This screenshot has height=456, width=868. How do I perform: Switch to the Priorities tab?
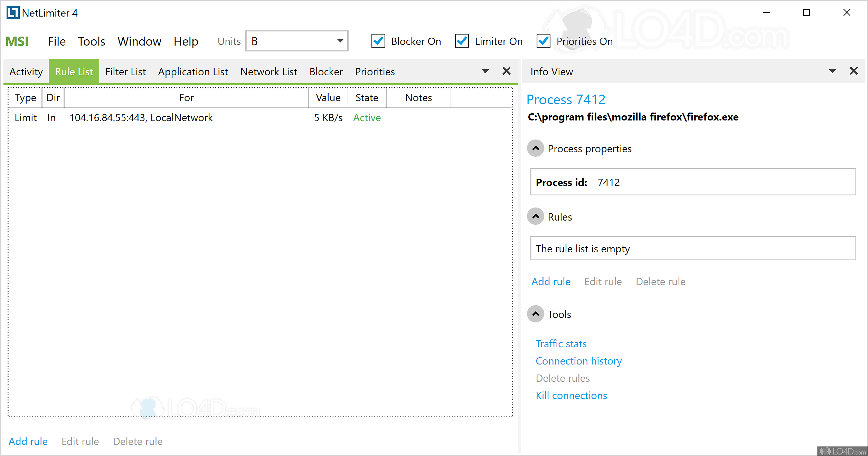375,71
